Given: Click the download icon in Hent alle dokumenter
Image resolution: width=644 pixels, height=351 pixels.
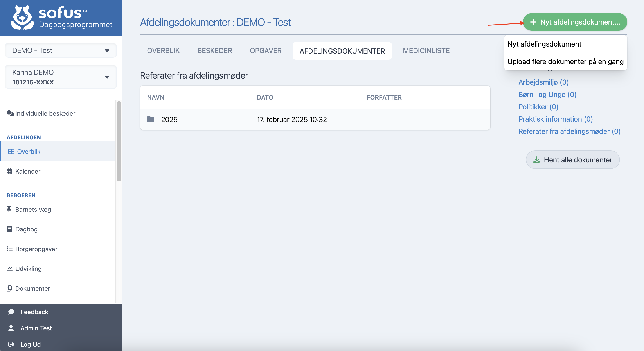Looking at the screenshot, I should [x=537, y=160].
